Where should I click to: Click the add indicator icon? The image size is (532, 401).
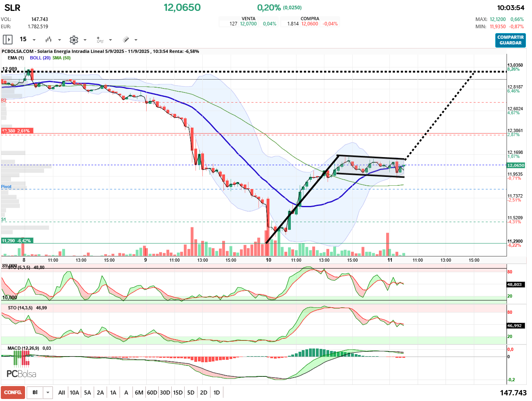pyautogui.click(x=100, y=40)
